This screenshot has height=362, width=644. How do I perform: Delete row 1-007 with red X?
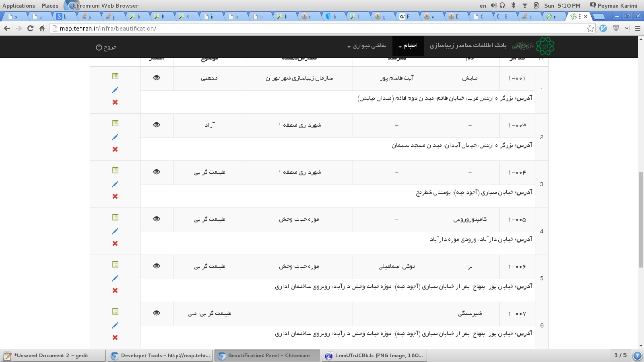tap(115, 337)
